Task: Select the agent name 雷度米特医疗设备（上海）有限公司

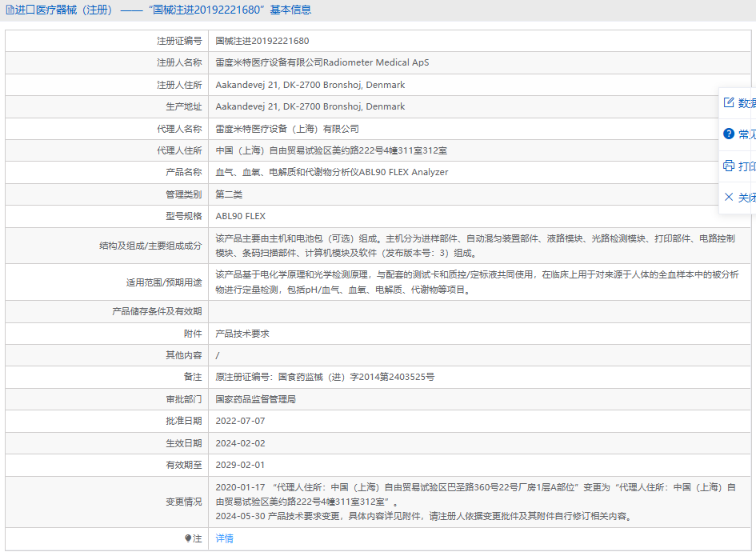Action: [287, 129]
